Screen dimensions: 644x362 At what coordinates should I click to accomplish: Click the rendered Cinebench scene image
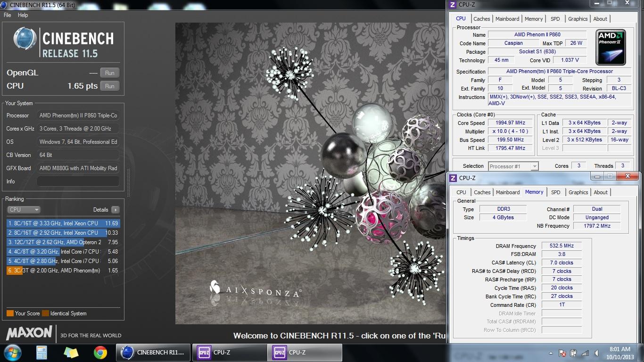[310, 173]
